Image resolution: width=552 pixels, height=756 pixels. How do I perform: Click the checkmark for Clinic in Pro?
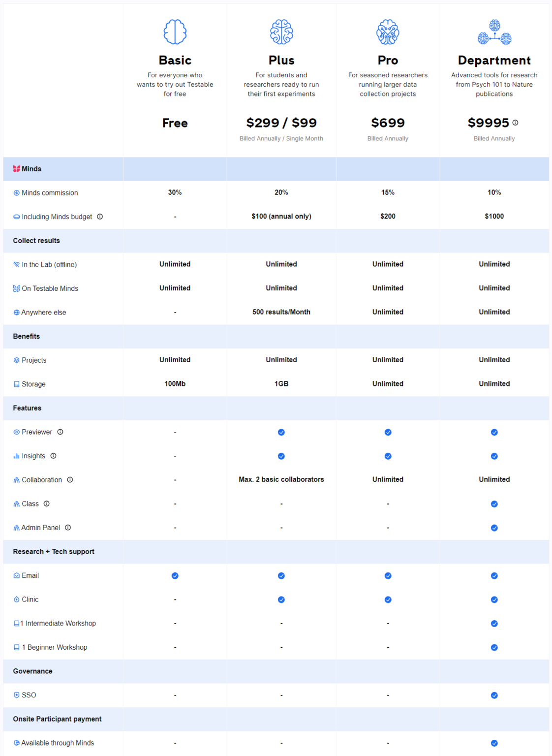[x=388, y=599]
